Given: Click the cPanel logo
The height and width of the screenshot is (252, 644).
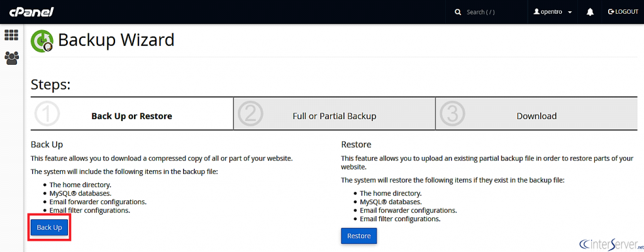Looking at the screenshot, I should [x=31, y=12].
